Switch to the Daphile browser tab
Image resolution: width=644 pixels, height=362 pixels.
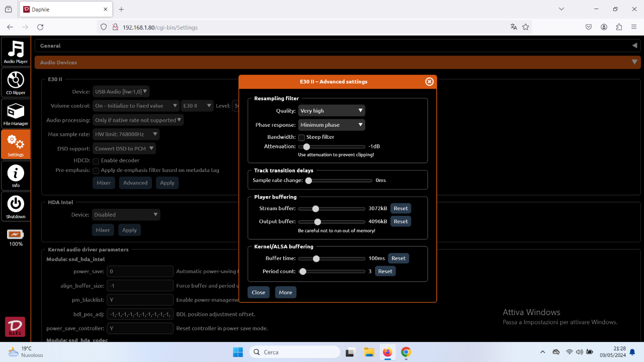pyautogui.click(x=65, y=9)
